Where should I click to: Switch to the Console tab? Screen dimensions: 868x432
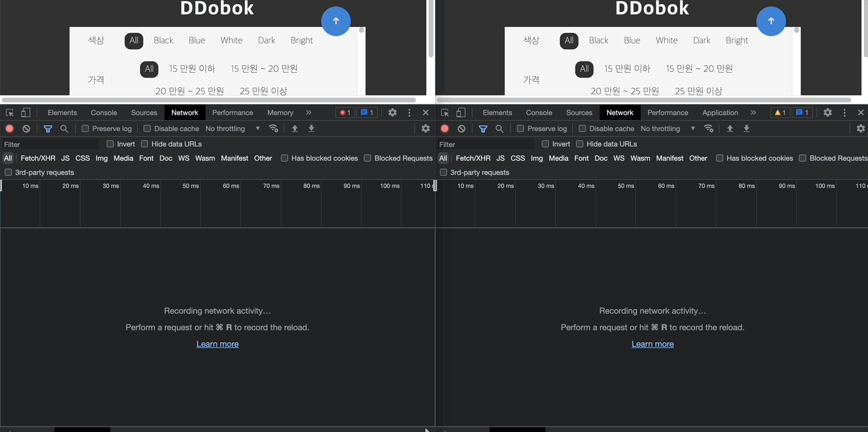pyautogui.click(x=104, y=112)
